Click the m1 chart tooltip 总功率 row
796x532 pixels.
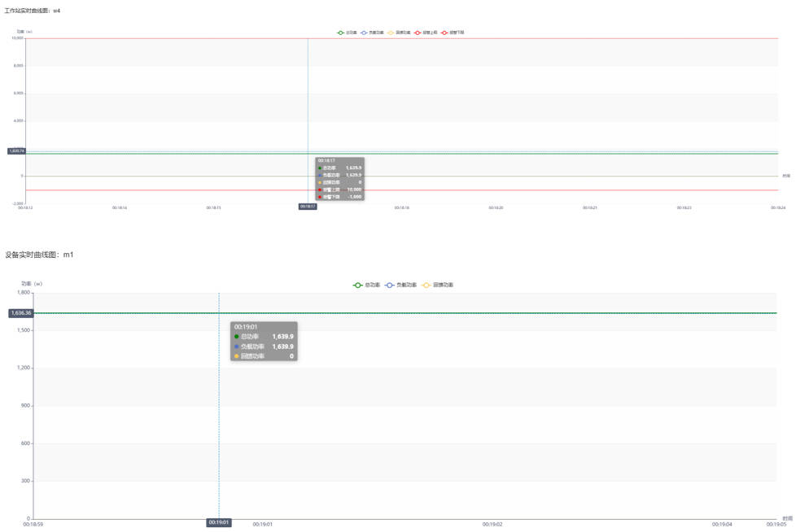click(264, 336)
